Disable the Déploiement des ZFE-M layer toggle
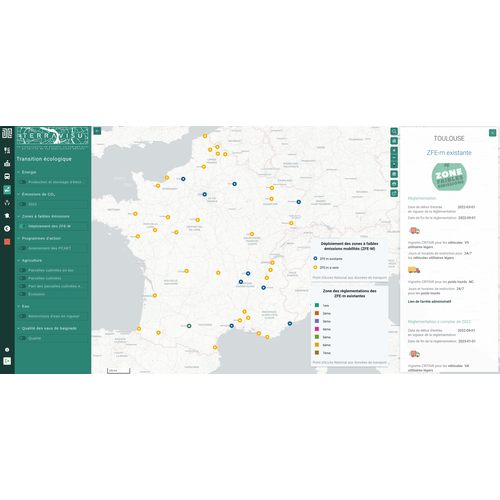This screenshot has height=500, width=500. (x=23, y=226)
